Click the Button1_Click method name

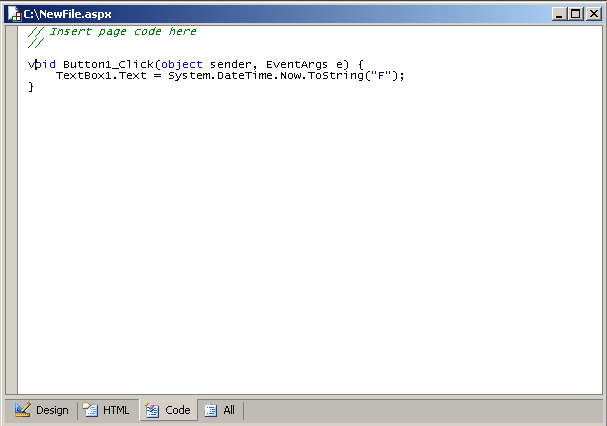[x=108, y=64]
